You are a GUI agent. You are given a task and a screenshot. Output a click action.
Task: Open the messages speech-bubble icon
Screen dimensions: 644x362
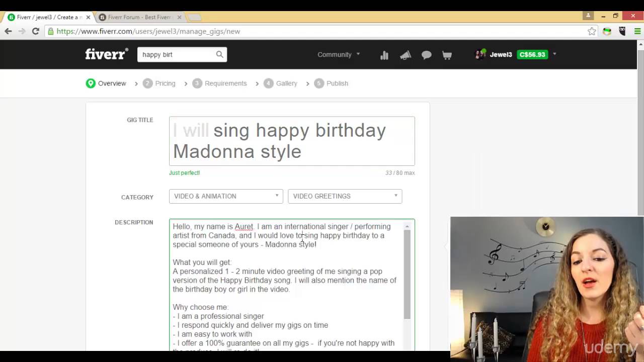pos(427,55)
